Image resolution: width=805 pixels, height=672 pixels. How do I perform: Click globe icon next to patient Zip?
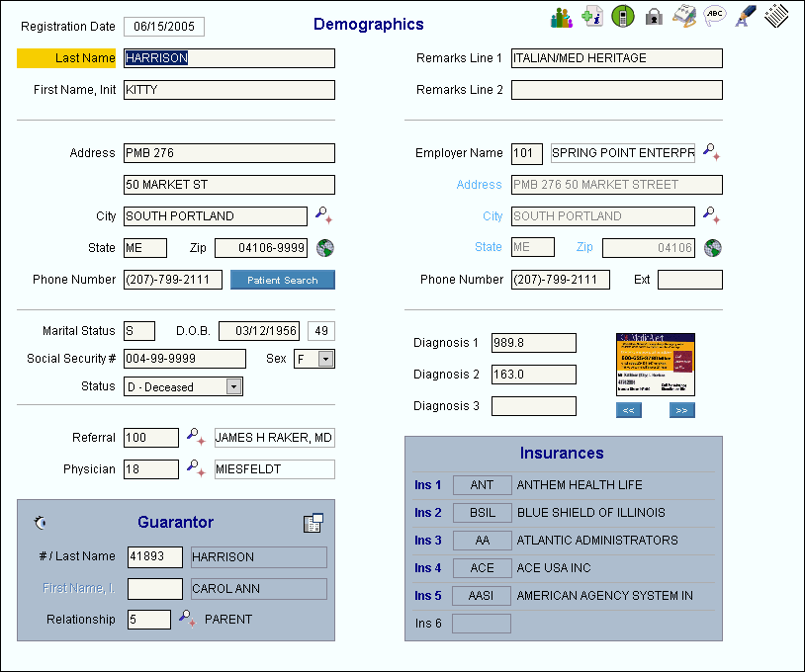click(x=325, y=248)
